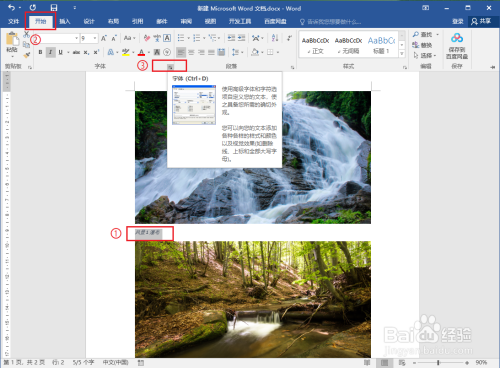Align text left in paragraph group
Image resolution: width=500 pixels, height=368 pixels.
[x=181, y=52]
